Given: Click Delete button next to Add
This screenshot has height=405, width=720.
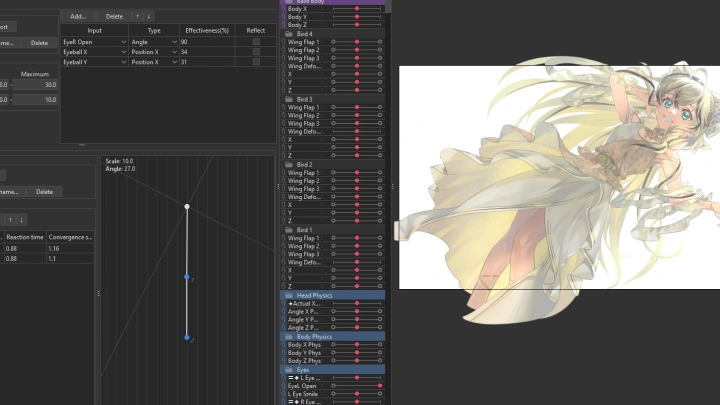Looking at the screenshot, I should [x=114, y=16].
